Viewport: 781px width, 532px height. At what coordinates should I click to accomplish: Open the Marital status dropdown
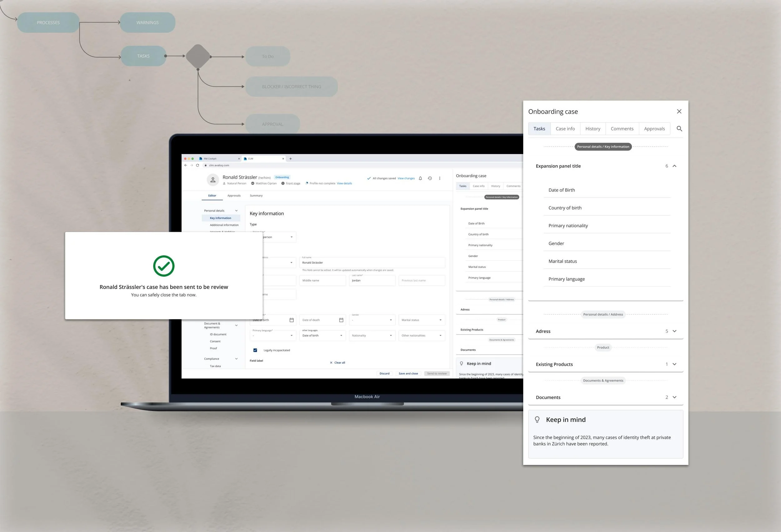tap(421, 320)
